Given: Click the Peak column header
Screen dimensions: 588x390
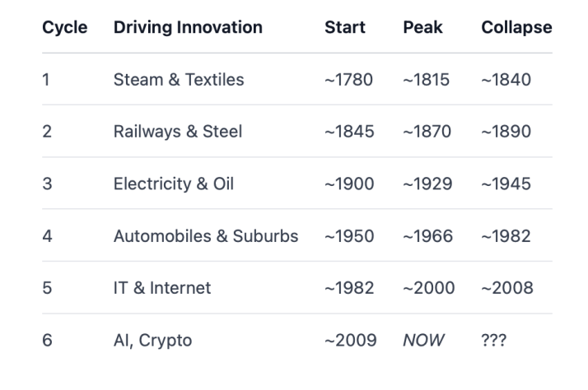Looking at the screenshot, I should coord(422,27).
